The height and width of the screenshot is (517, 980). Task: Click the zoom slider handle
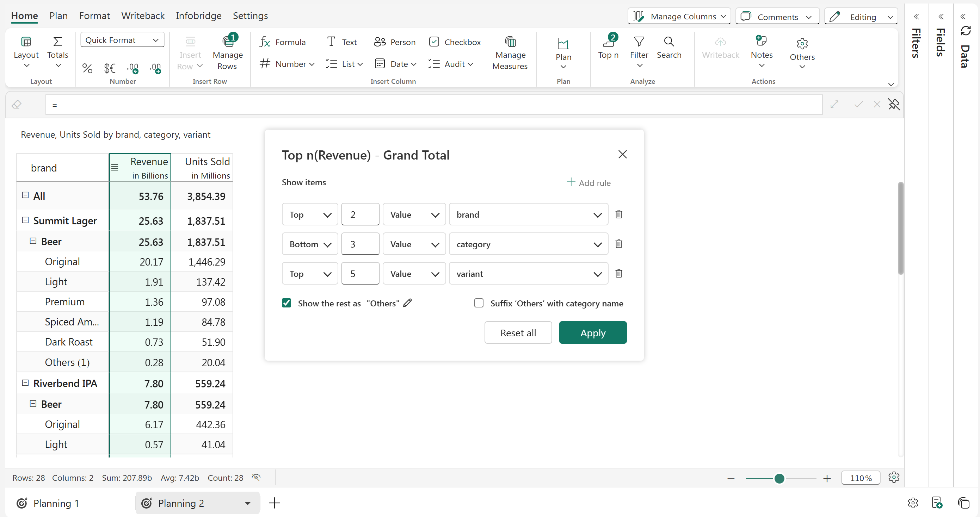point(779,478)
